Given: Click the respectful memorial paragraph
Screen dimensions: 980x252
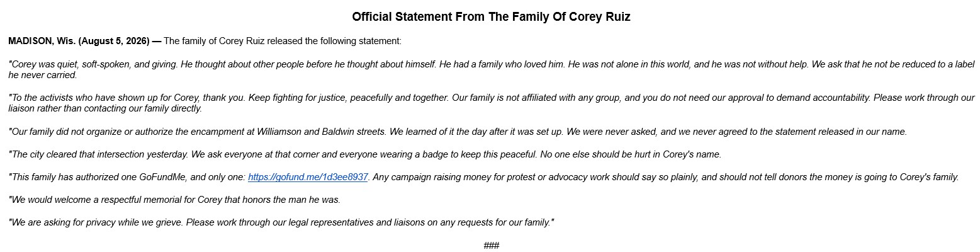Looking at the screenshot, I should (174, 200).
